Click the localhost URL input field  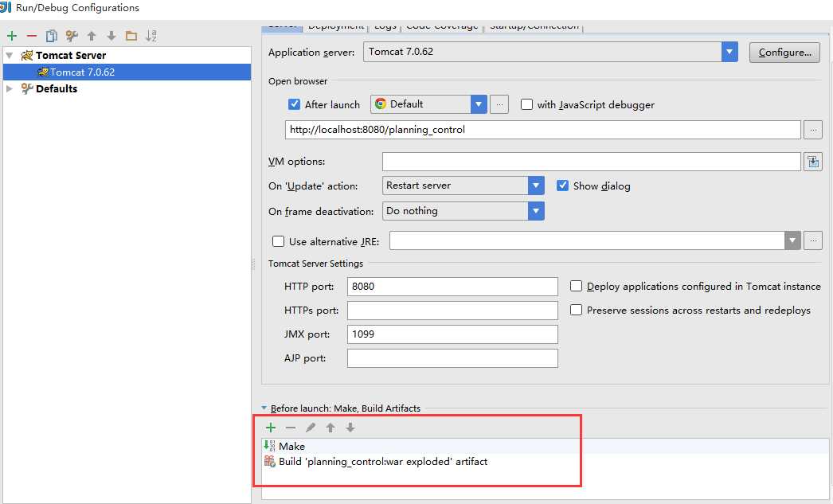click(x=543, y=130)
